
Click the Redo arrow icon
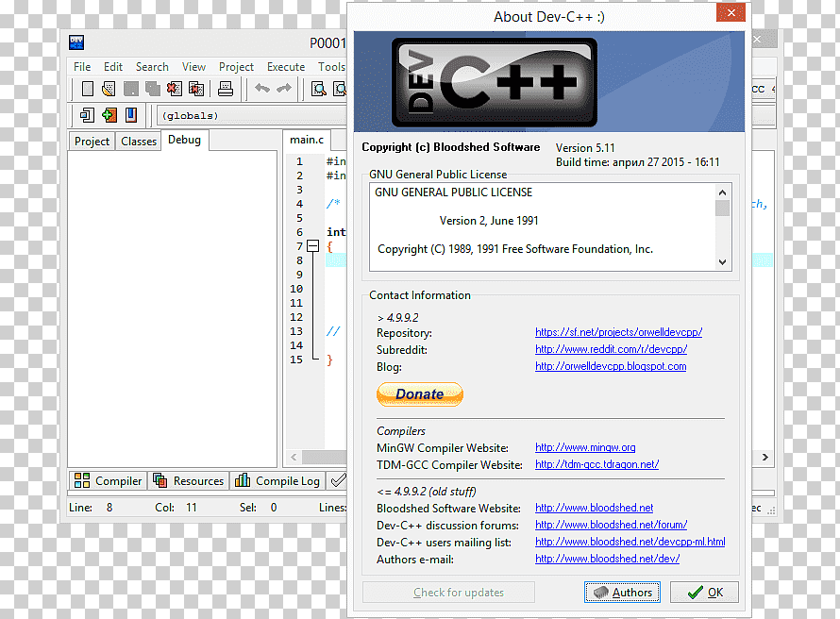284,88
